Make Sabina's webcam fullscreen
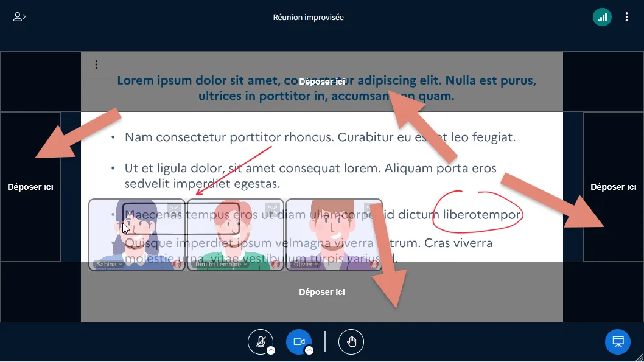Image resolution: width=644 pixels, height=362 pixels. click(174, 209)
